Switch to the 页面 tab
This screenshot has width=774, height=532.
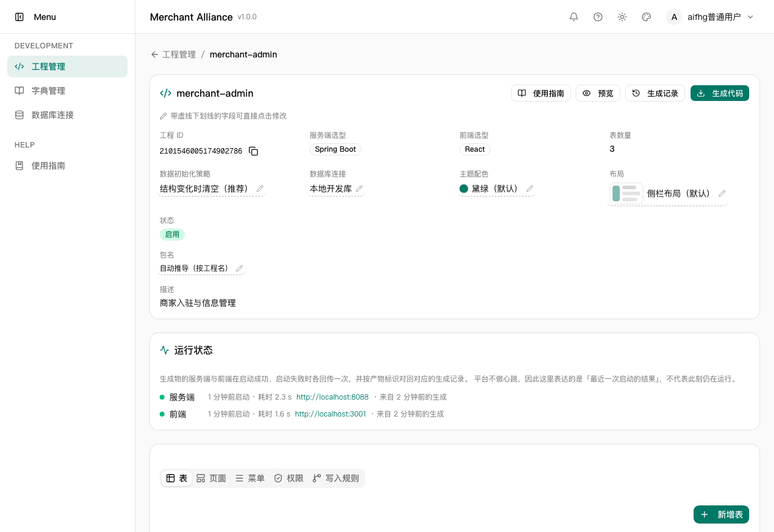(x=211, y=478)
